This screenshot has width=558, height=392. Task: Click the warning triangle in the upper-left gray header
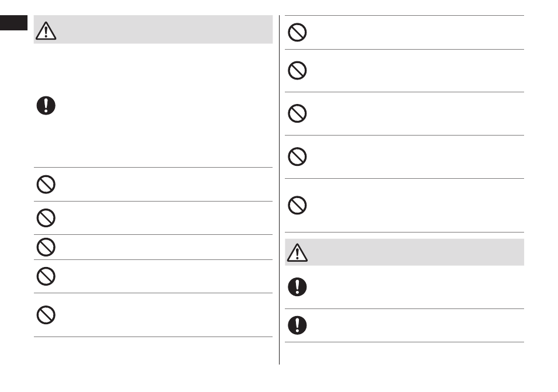46,31
